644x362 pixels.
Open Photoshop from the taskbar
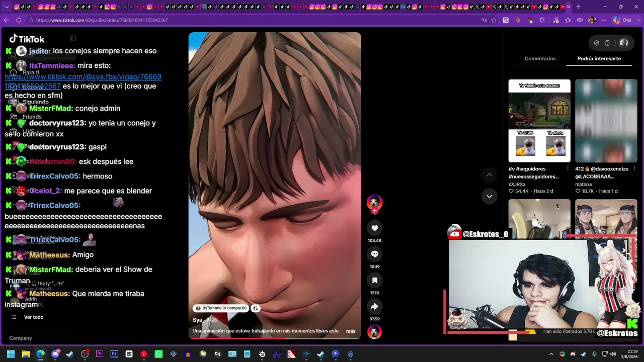(114, 354)
